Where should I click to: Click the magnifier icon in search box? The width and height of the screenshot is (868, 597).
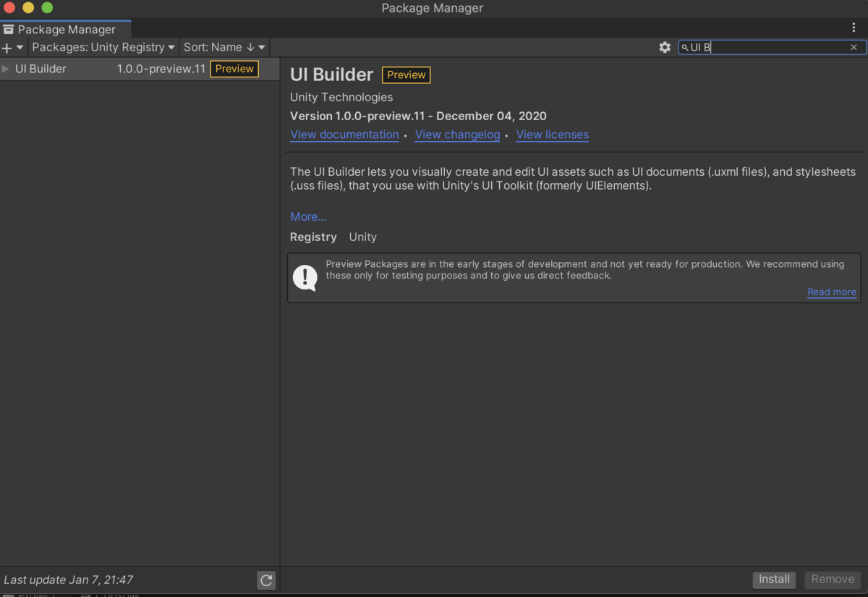685,48
